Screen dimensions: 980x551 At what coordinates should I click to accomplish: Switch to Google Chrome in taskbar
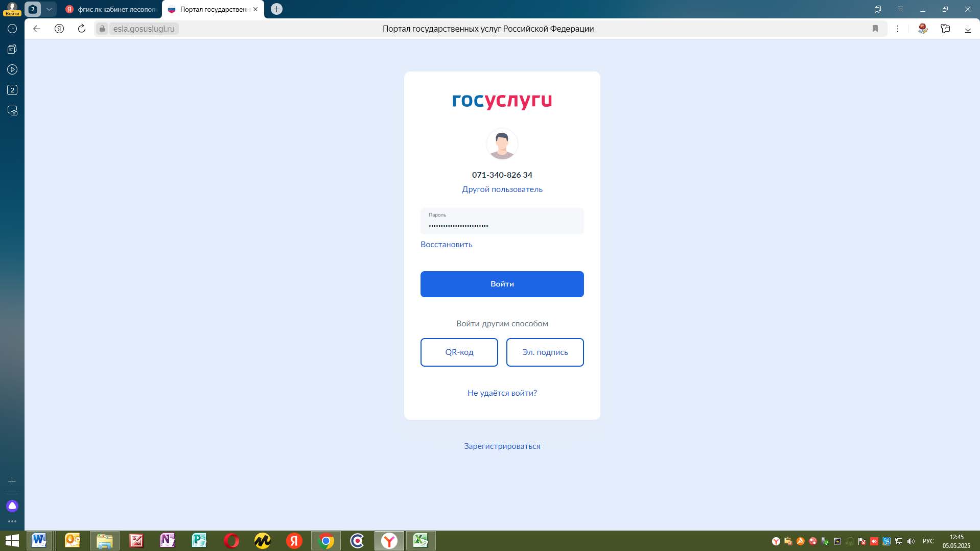pyautogui.click(x=326, y=540)
